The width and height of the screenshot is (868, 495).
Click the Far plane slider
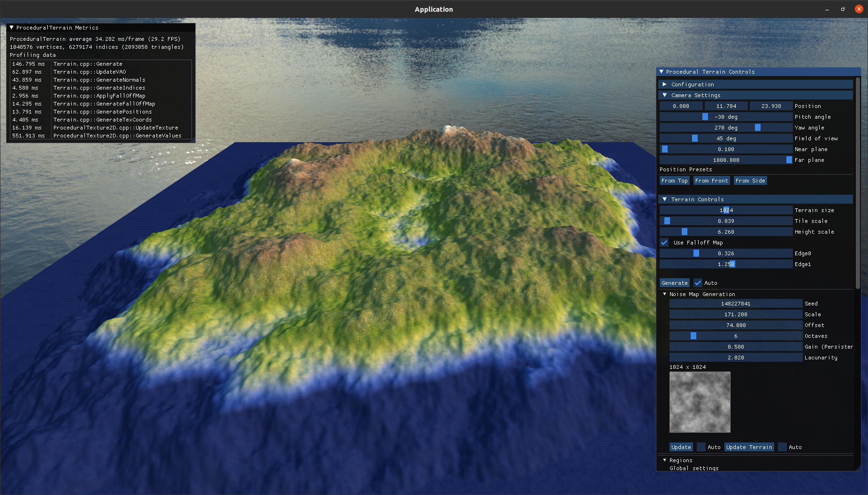[x=726, y=160]
